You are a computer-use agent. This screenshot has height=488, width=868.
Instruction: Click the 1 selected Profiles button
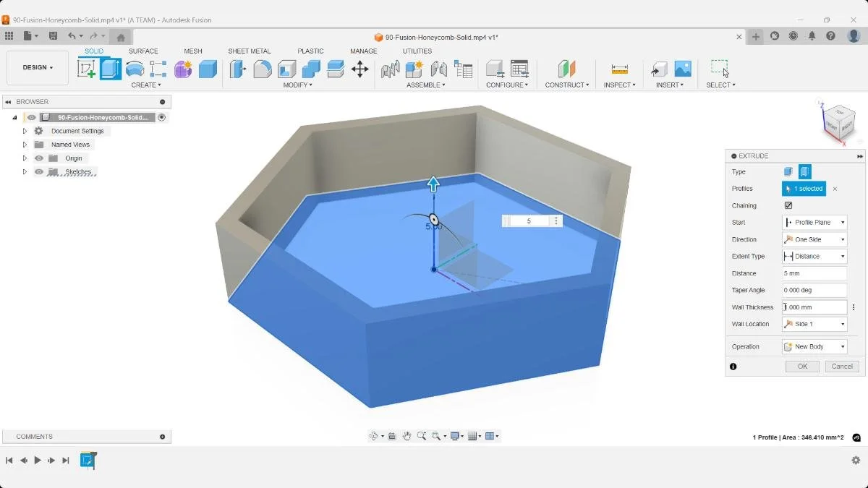804,189
